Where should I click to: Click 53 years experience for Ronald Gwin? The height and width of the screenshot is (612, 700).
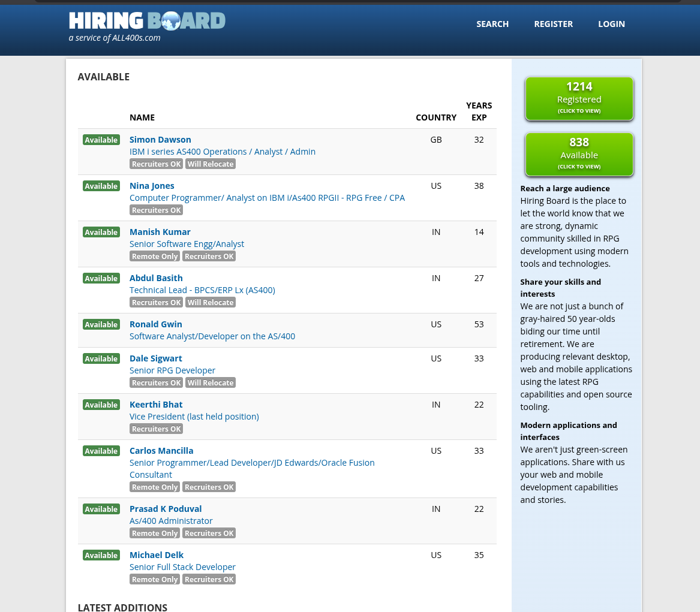tap(479, 324)
